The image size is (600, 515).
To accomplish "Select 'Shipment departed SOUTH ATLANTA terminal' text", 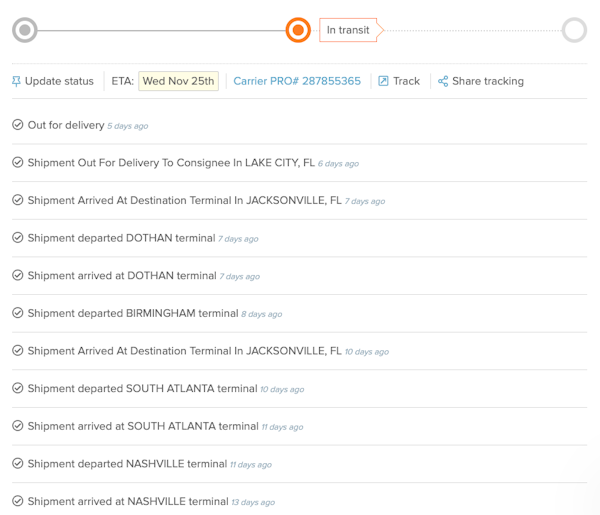I will [x=142, y=388].
